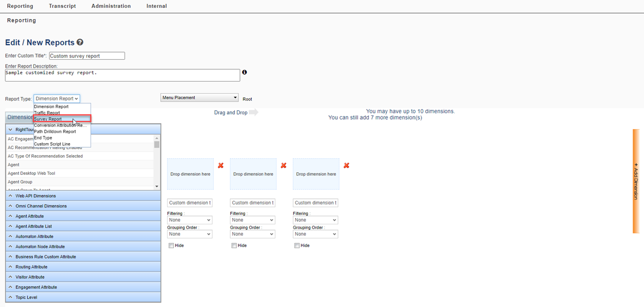Expand the Visitor Attribute section
The image size is (644, 307).
point(30,277)
